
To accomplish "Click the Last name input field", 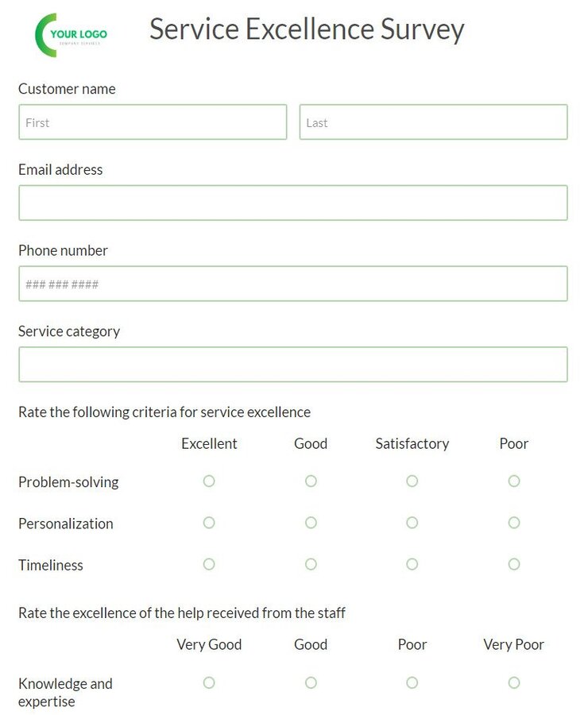I will click(x=433, y=122).
